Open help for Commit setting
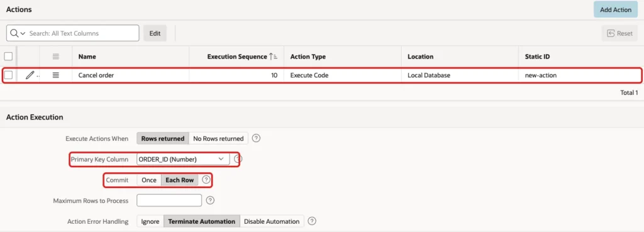 (x=206, y=179)
